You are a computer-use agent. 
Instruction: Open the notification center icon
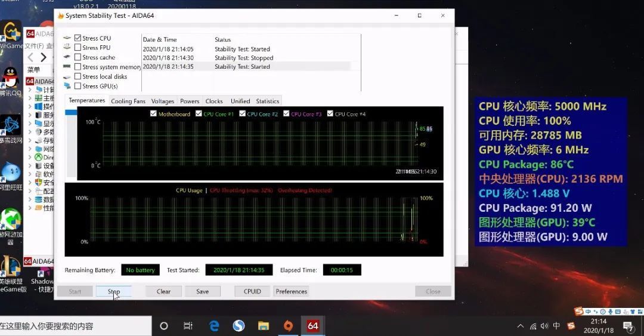point(628,327)
